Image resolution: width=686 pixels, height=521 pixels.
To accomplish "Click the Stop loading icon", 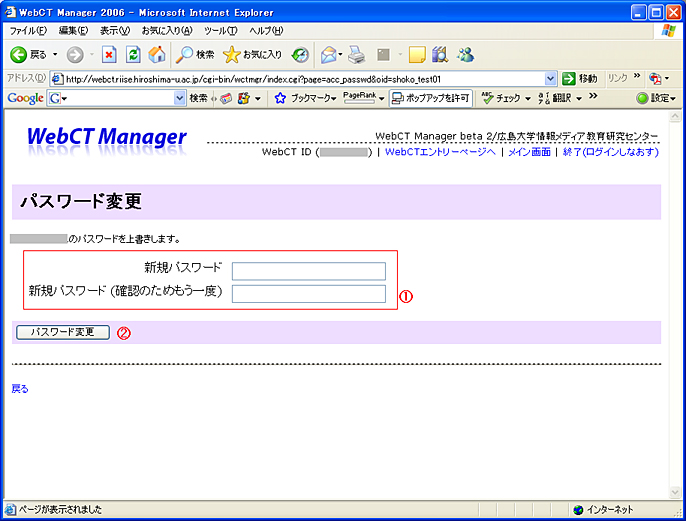I will (109, 55).
